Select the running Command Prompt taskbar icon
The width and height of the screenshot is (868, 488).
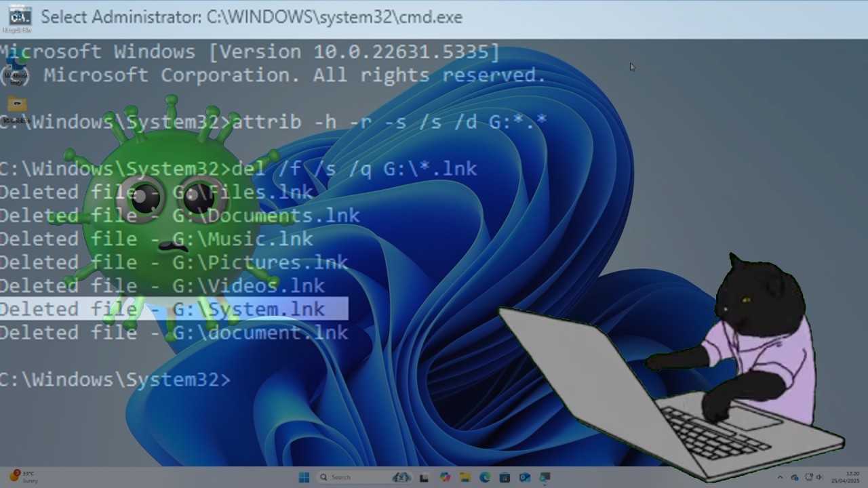tap(545, 477)
